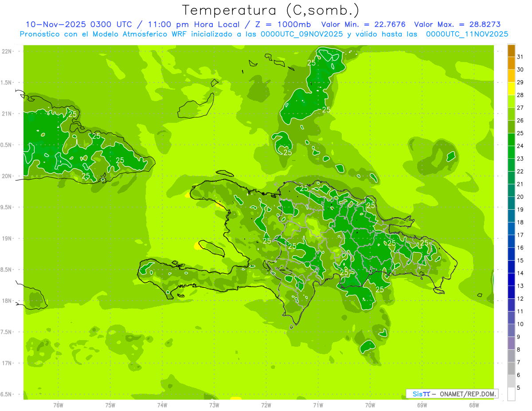Click the 7.5N latitude axis label
The width and height of the screenshot is (532, 411).
click(x=7, y=332)
